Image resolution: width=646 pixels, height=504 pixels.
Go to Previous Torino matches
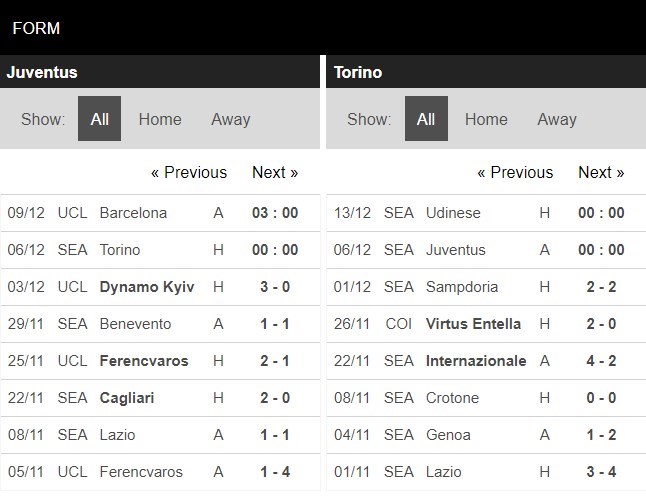(515, 172)
